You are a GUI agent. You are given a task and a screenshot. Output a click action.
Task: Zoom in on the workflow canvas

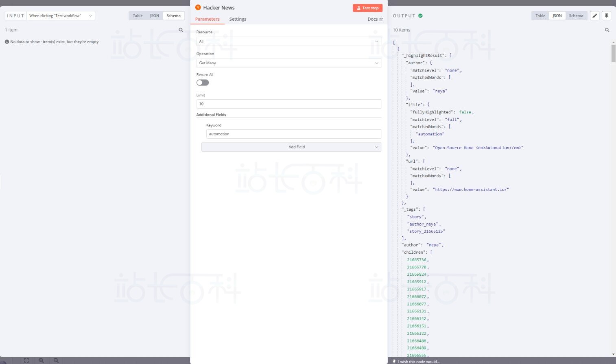click(41, 360)
